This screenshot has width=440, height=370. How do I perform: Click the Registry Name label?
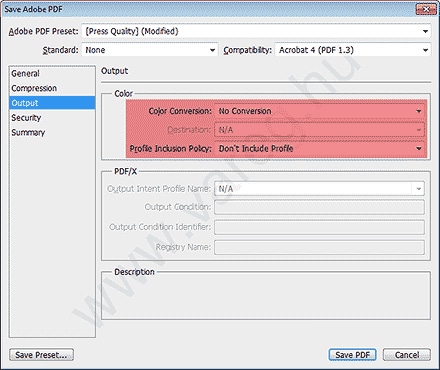(x=183, y=247)
